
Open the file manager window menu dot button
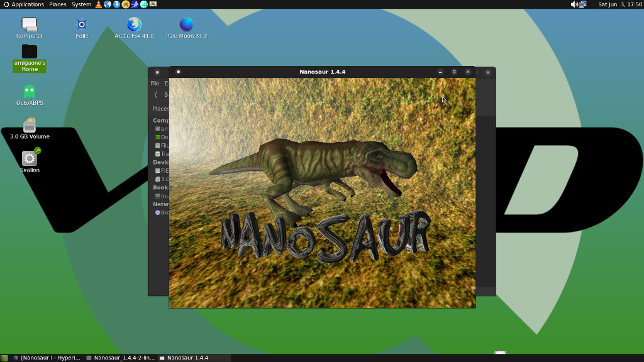(x=157, y=72)
